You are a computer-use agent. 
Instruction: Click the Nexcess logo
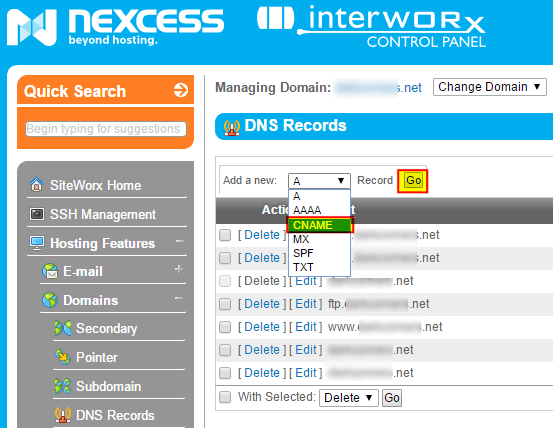(x=115, y=27)
